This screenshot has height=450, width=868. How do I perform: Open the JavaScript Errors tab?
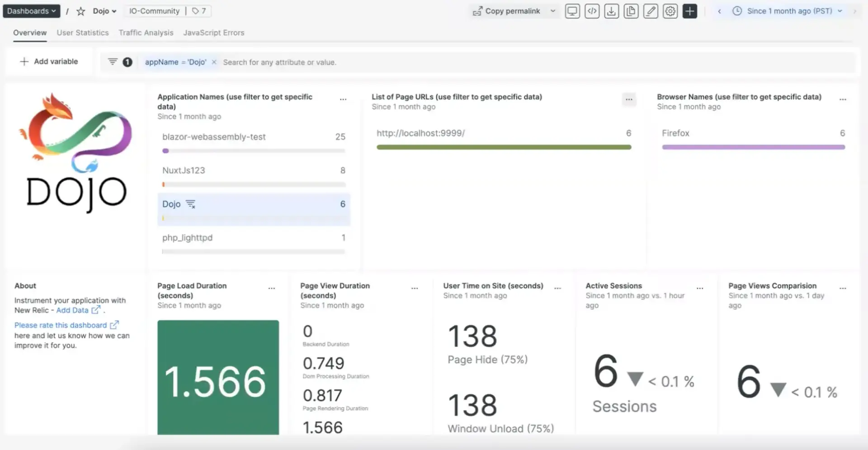pyautogui.click(x=213, y=33)
